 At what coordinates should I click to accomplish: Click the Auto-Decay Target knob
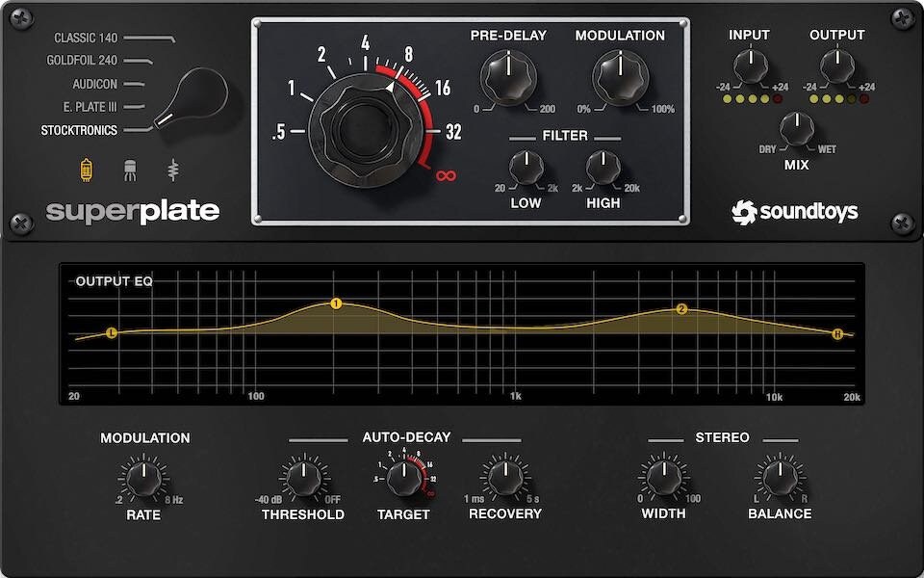403,479
